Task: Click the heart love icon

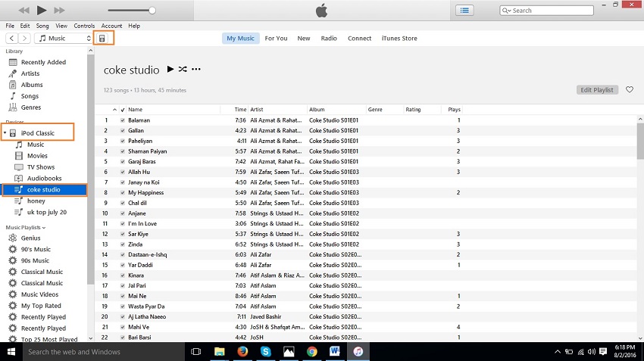Action: (x=629, y=90)
